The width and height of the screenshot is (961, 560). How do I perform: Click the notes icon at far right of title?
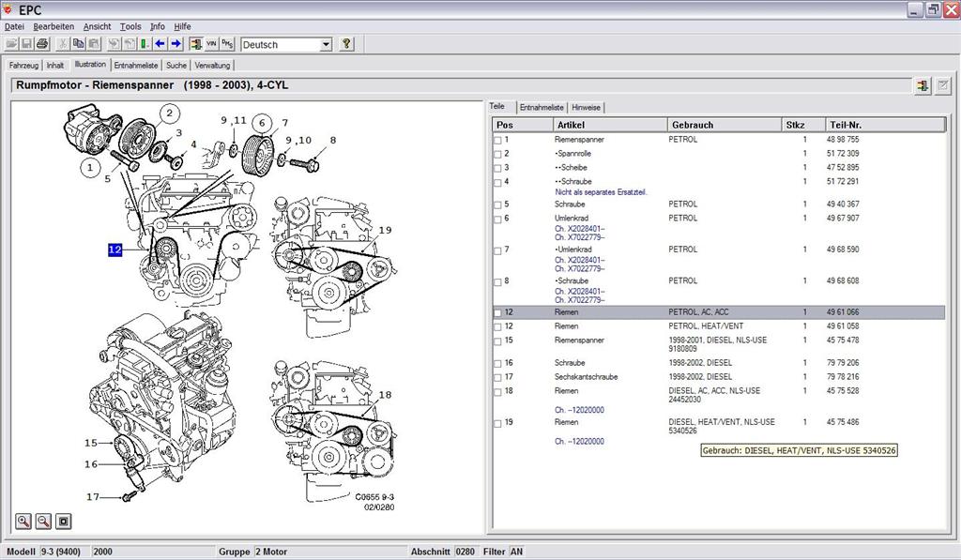(942, 85)
